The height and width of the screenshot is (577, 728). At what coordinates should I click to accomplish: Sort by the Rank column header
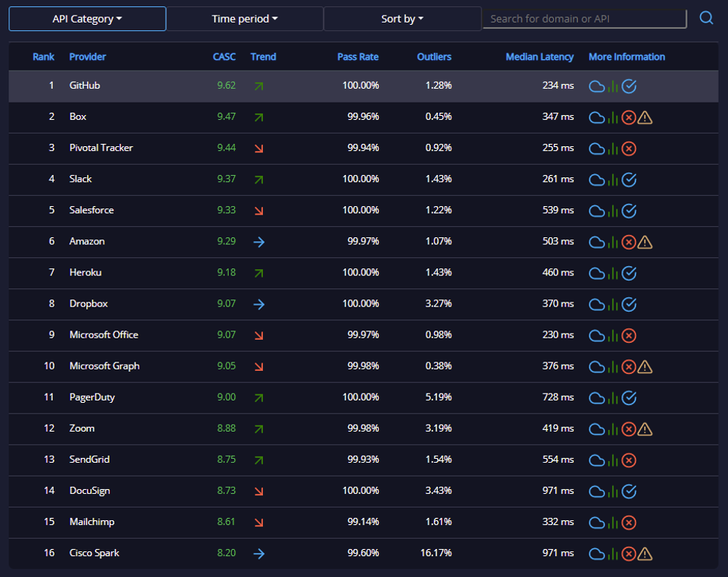click(x=44, y=57)
